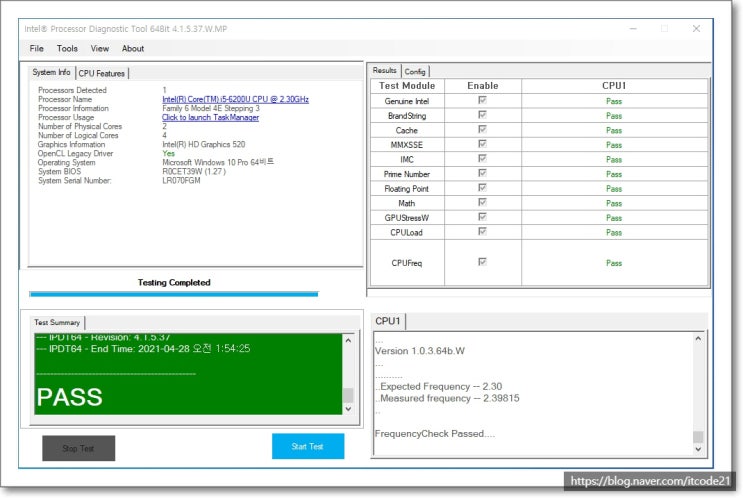
Task: Click the CPU1 column header
Action: coord(614,86)
